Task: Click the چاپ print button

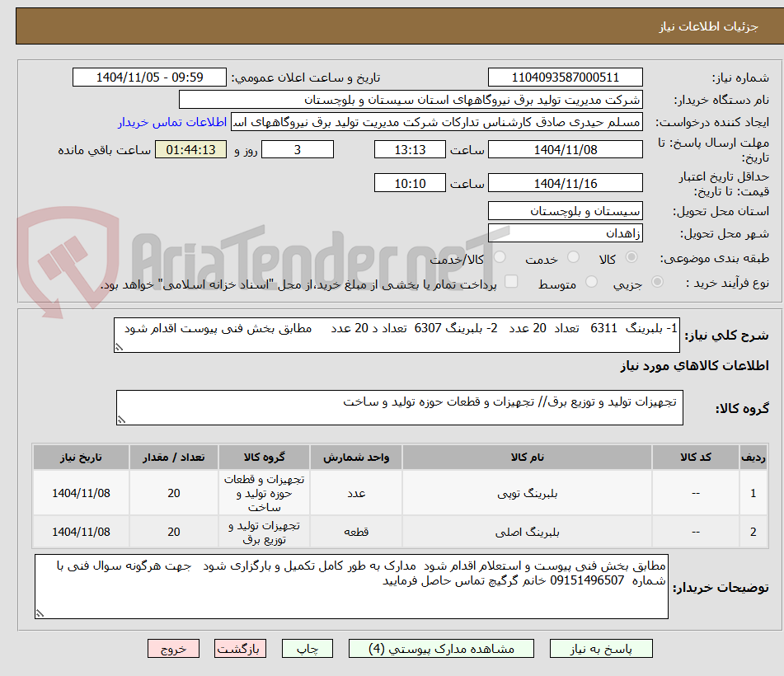Action: [307, 649]
